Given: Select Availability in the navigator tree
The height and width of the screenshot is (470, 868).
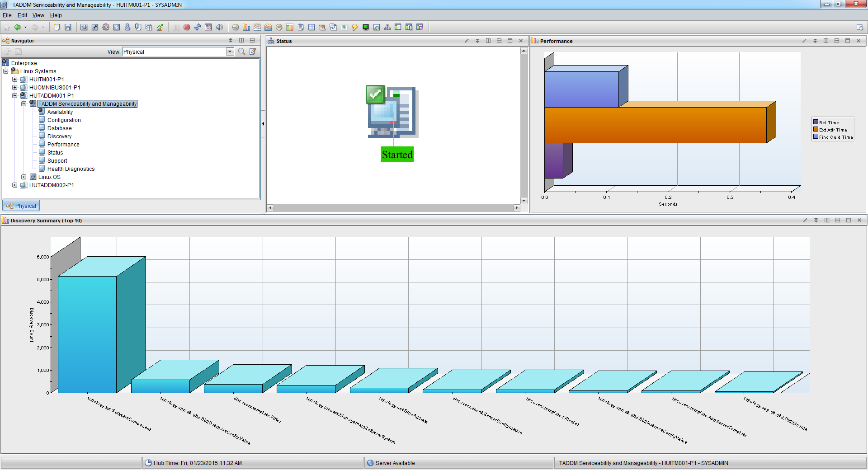Looking at the screenshot, I should (x=60, y=112).
